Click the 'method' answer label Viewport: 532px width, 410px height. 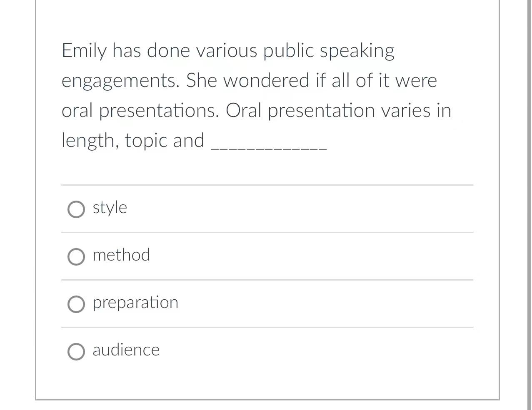(121, 255)
